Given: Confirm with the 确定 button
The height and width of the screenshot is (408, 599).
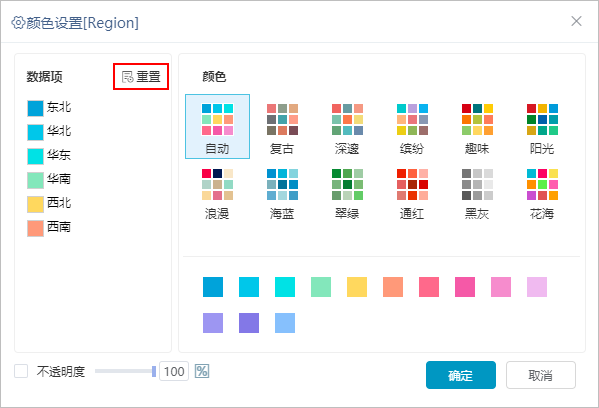Looking at the screenshot, I should pyautogui.click(x=461, y=375).
